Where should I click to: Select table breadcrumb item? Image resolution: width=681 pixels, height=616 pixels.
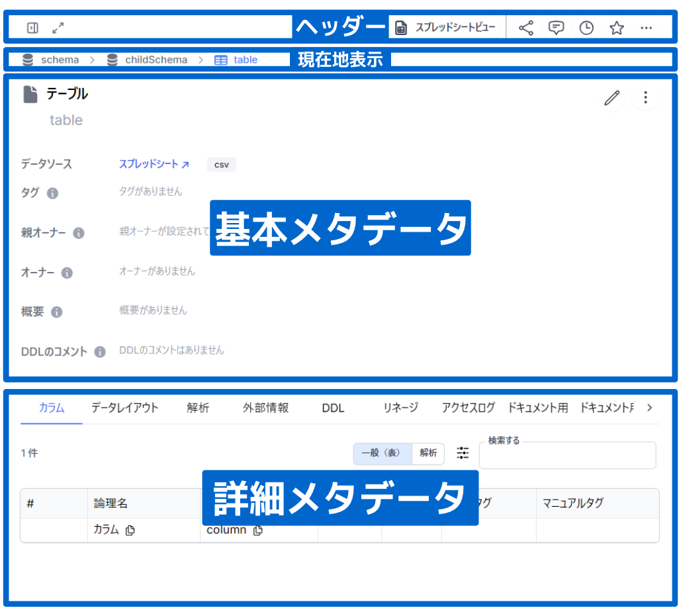pyautogui.click(x=246, y=60)
